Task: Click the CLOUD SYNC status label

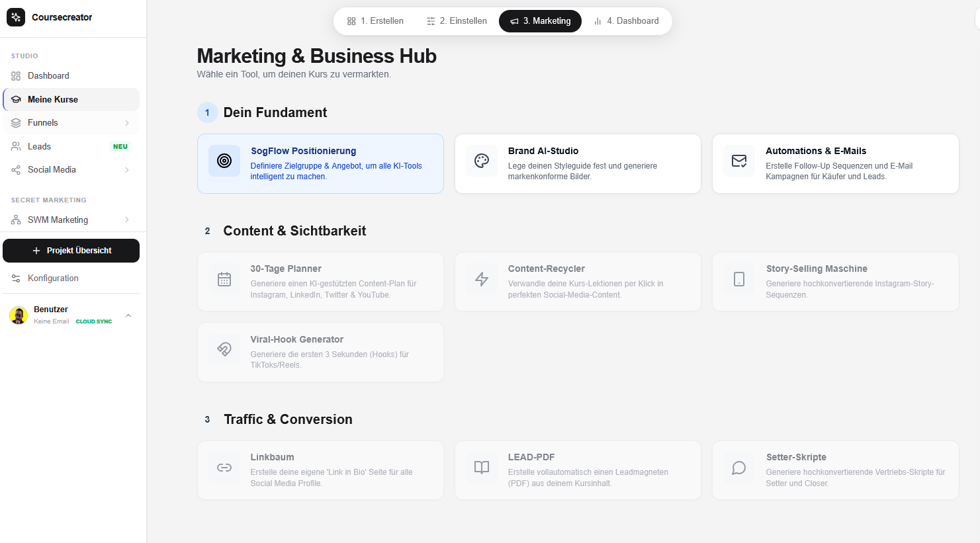Action: [x=94, y=321]
